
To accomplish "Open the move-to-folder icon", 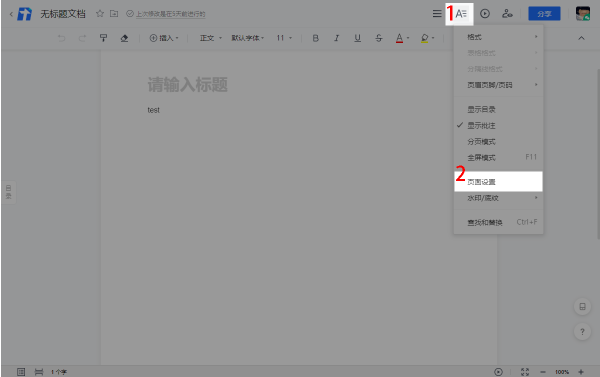I will tap(114, 14).
